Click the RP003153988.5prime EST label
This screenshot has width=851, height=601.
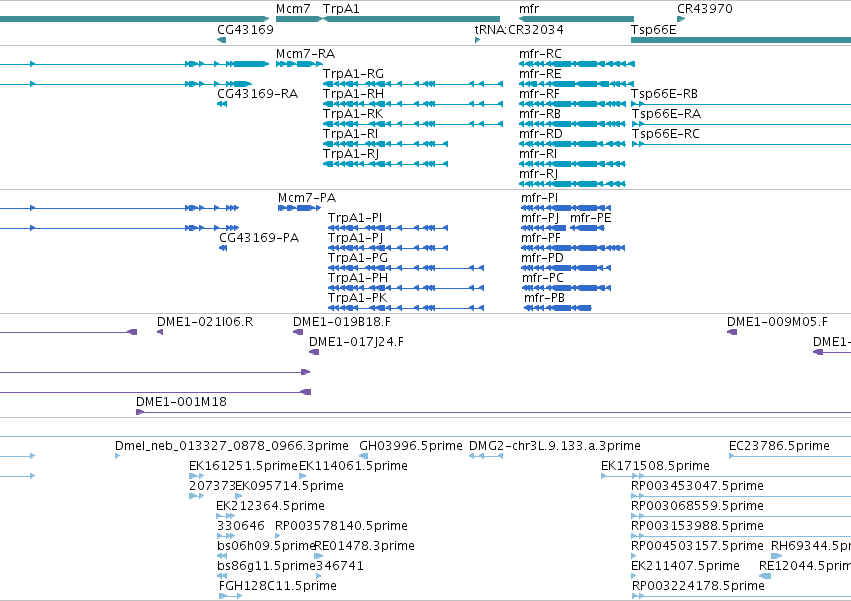(x=697, y=526)
